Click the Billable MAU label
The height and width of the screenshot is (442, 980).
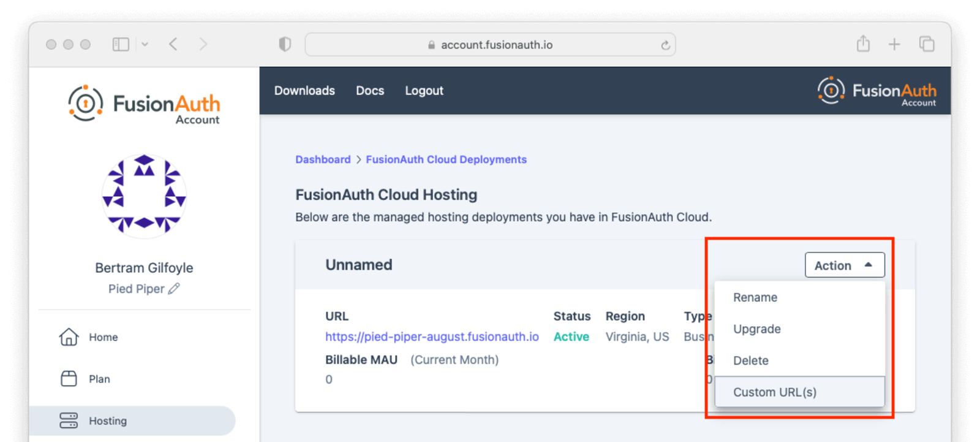pos(361,360)
